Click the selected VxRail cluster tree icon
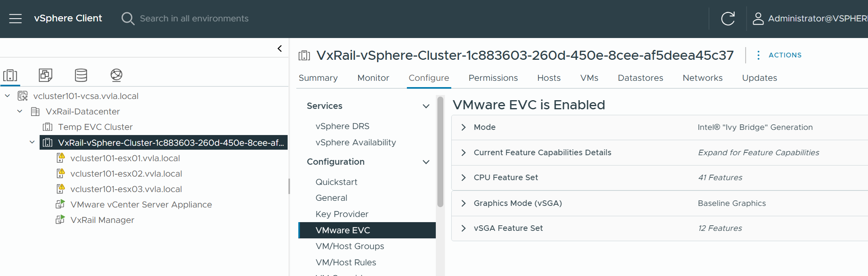 [x=48, y=143]
